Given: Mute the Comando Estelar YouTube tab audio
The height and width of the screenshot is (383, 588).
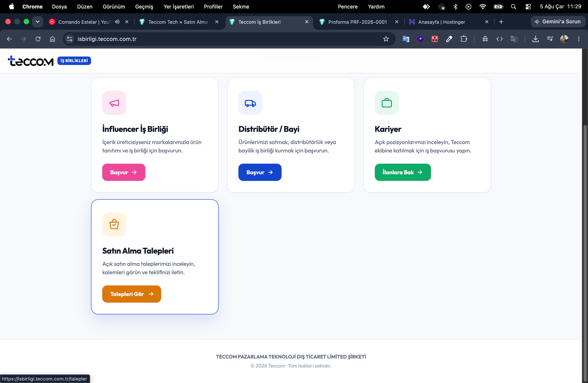Looking at the screenshot, I should [x=117, y=22].
